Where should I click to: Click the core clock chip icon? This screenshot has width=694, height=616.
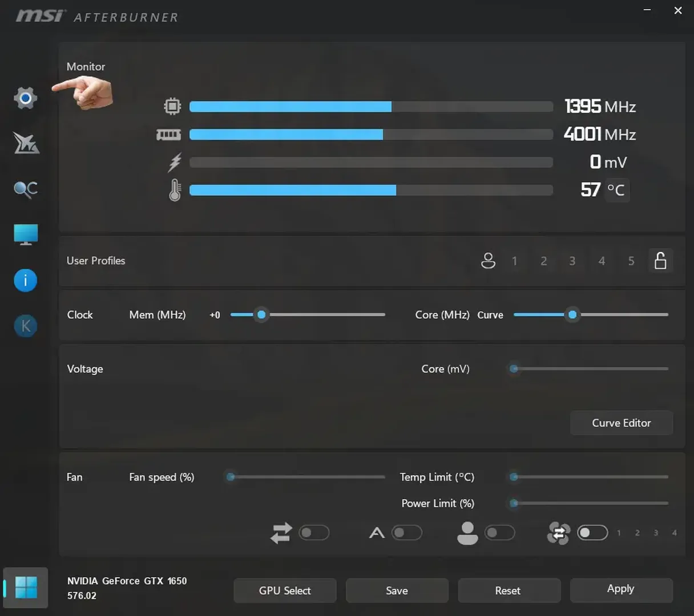tap(173, 106)
